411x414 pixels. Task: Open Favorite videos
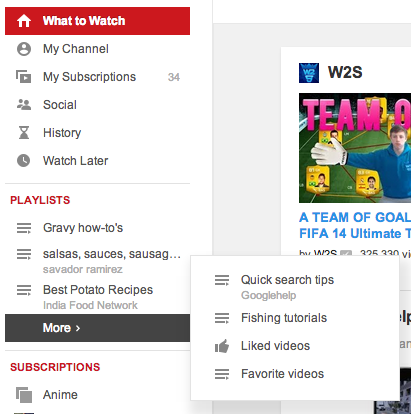pos(283,374)
